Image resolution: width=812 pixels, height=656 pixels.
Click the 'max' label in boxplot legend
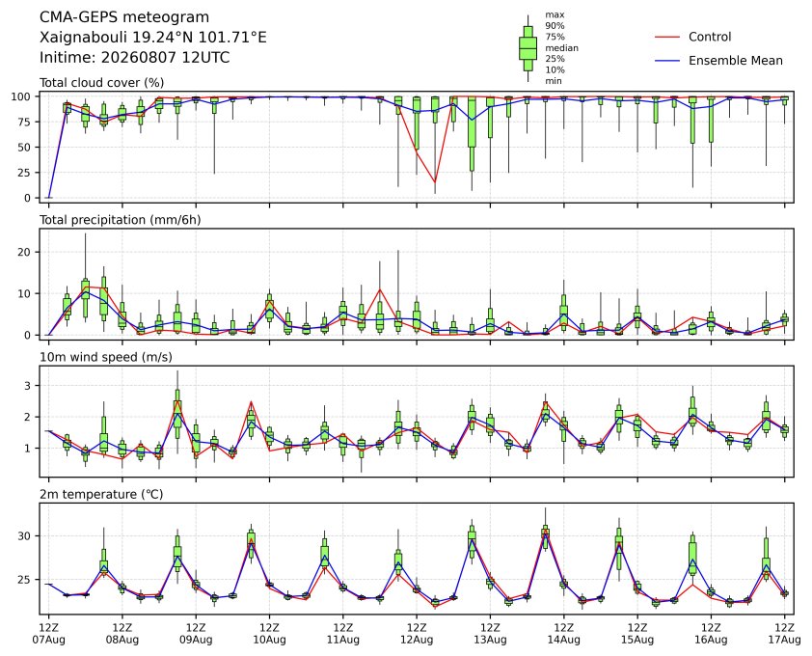point(555,15)
